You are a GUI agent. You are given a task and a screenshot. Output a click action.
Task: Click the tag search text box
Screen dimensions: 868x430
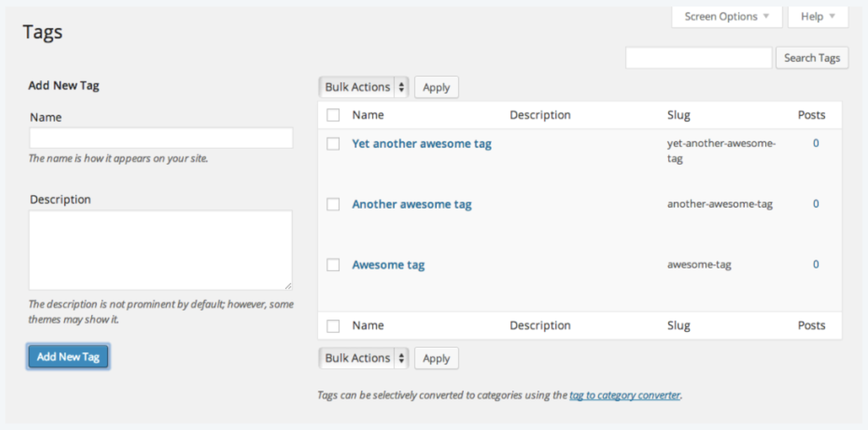699,58
